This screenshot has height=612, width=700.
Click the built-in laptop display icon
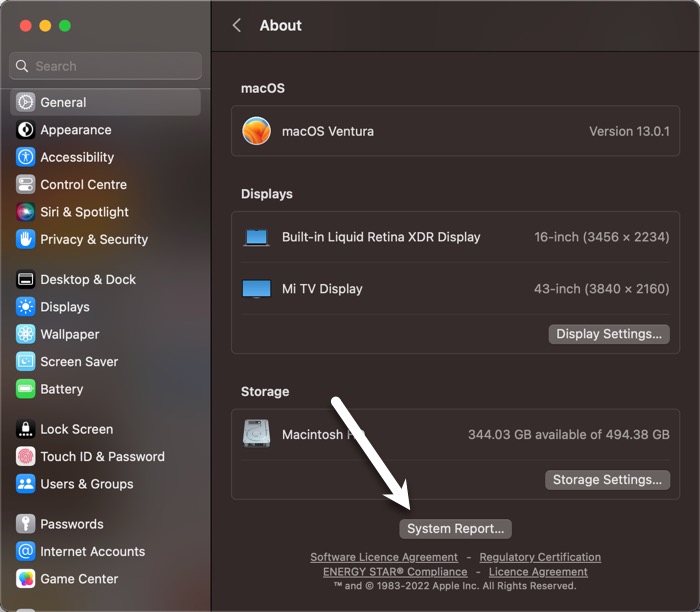(256, 237)
